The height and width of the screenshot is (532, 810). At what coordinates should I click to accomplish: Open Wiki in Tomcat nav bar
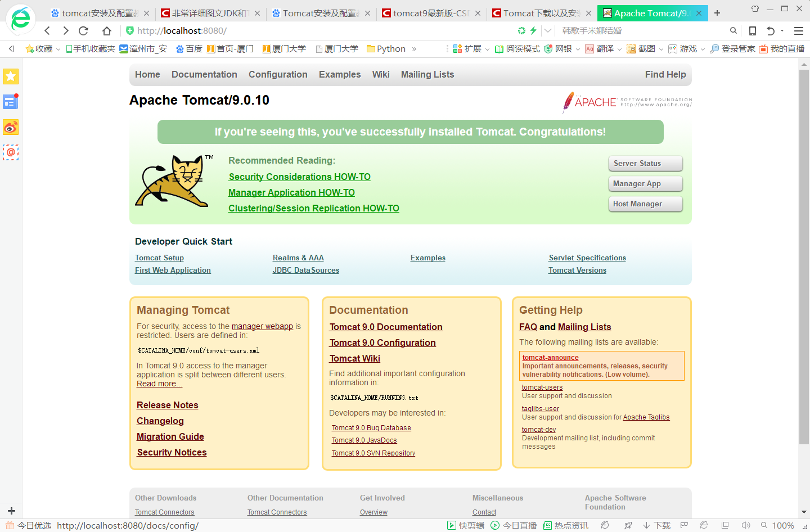click(x=381, y=74)
